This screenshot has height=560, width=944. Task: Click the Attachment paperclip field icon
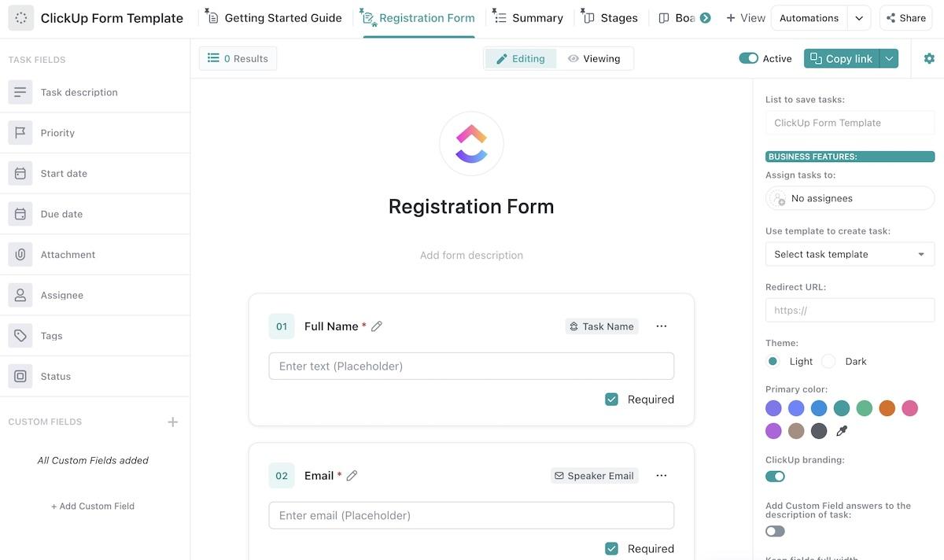tap(20, 255)
